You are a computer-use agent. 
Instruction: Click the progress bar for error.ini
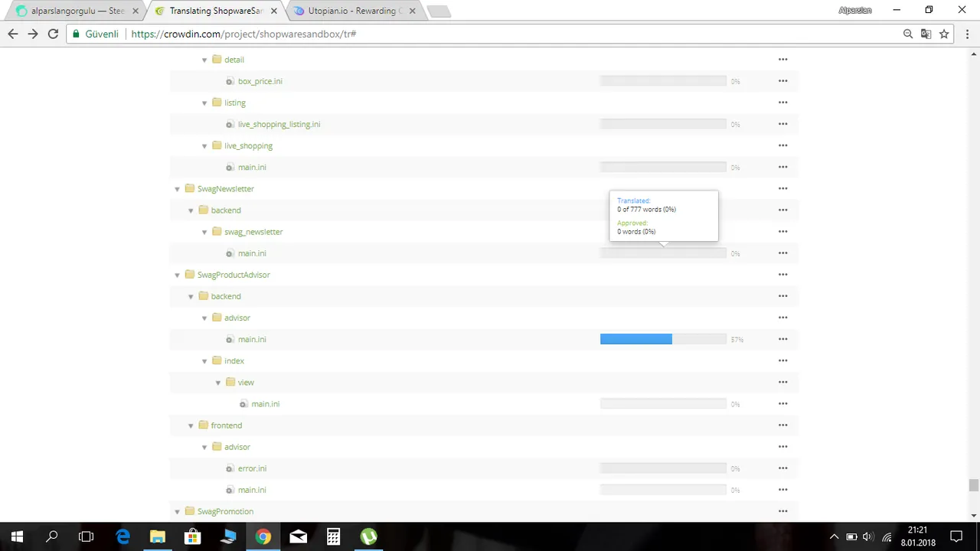663,468
